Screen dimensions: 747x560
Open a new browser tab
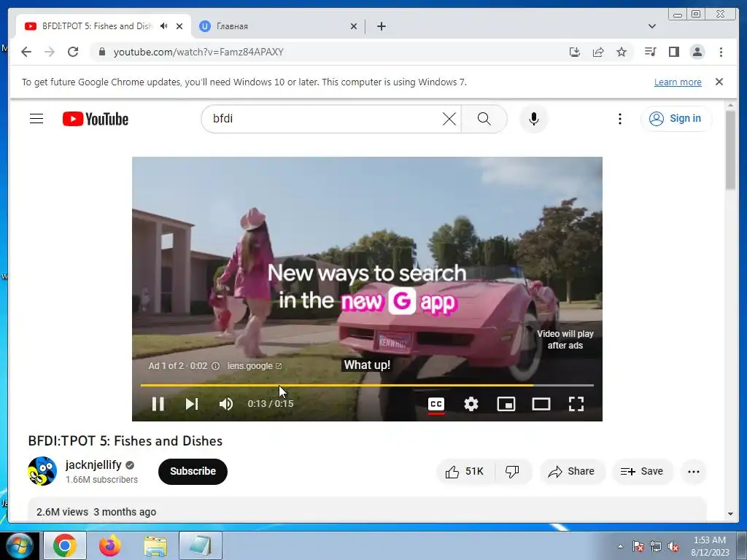tap(381, 26)
